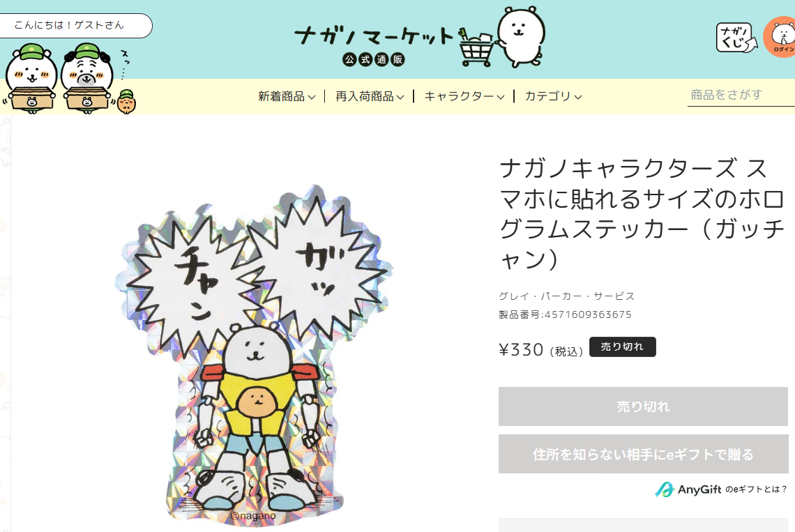Click the small orange character with green cap
The image size is (795, 532).
[126, 101]
